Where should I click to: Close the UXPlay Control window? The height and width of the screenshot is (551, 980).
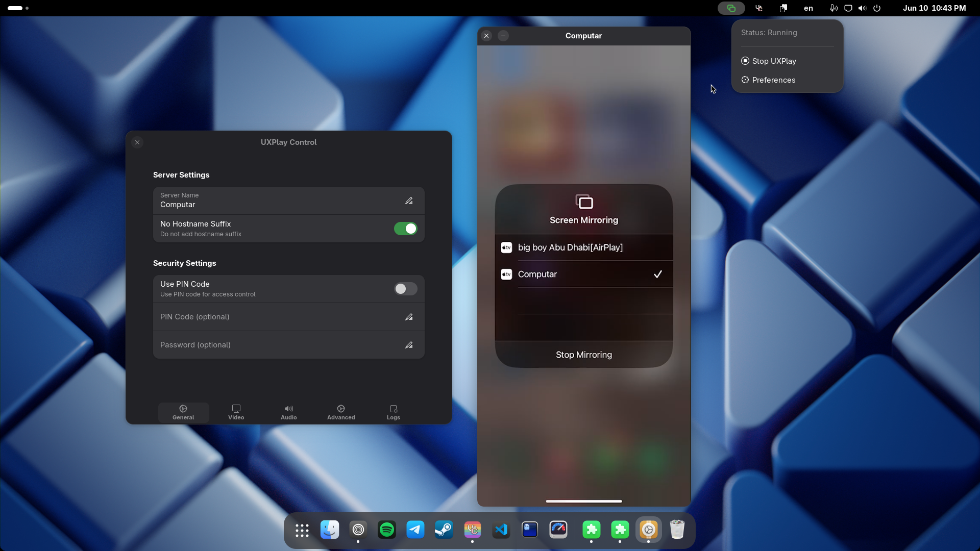tap(137, 142)
